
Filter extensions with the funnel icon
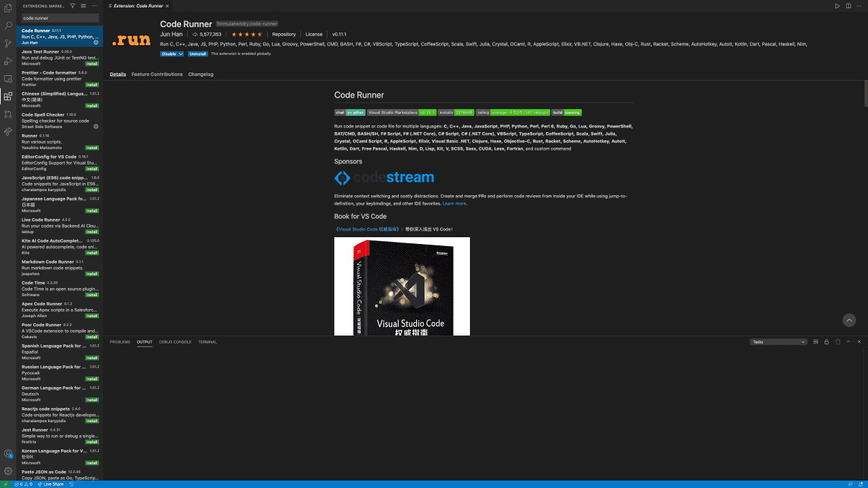(73, 5)
